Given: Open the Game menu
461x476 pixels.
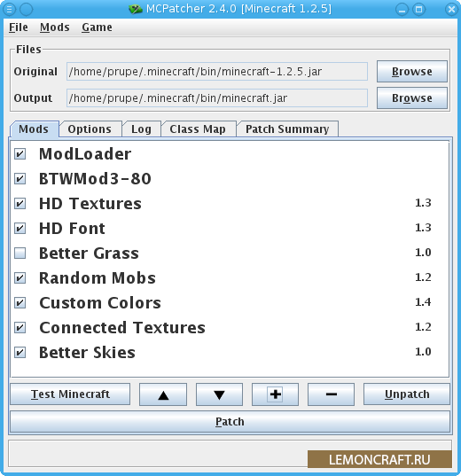Looking at the screenshot, I should [x=97, y=27].
